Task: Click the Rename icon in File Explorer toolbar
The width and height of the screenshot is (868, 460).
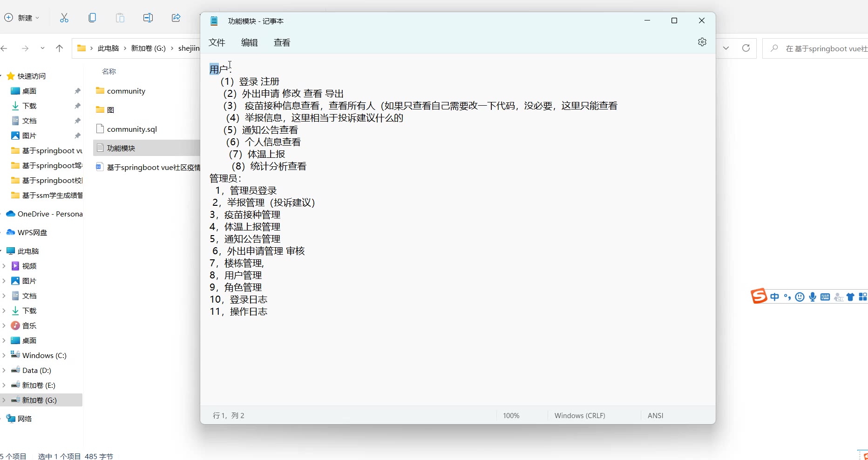Action: (x=148, y=18)
